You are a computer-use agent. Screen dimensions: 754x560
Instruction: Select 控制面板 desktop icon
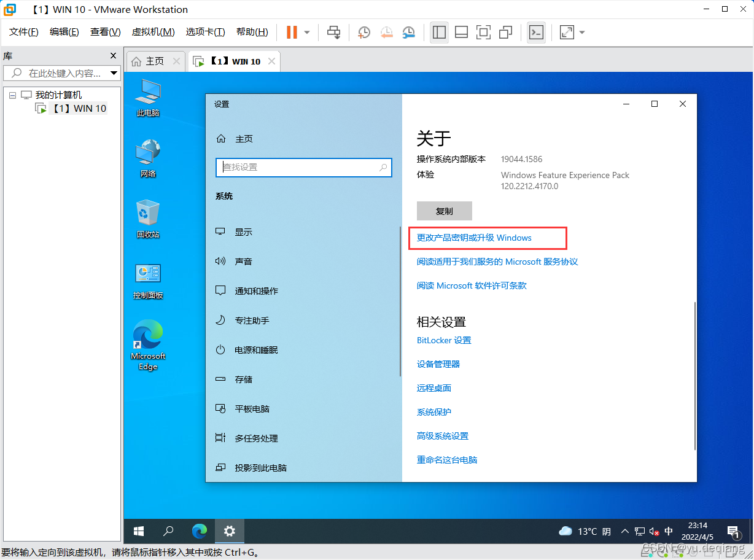tap(148, 281)
